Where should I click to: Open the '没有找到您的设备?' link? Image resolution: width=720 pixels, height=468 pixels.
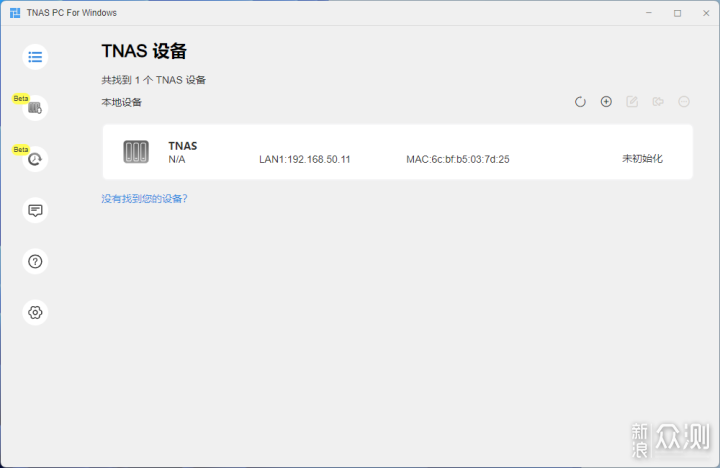144,198
